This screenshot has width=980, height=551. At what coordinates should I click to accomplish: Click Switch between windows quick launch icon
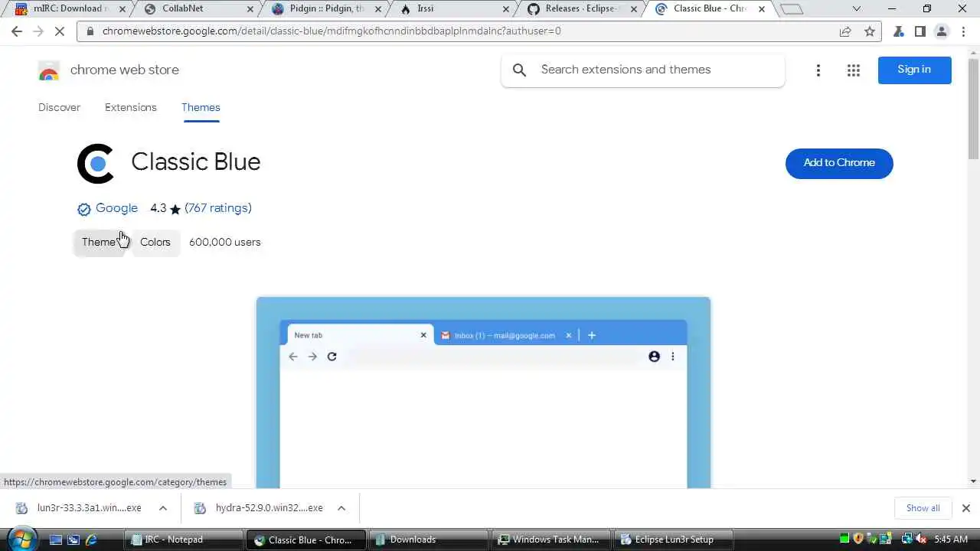pyautogui.click(x=73, y=540)
